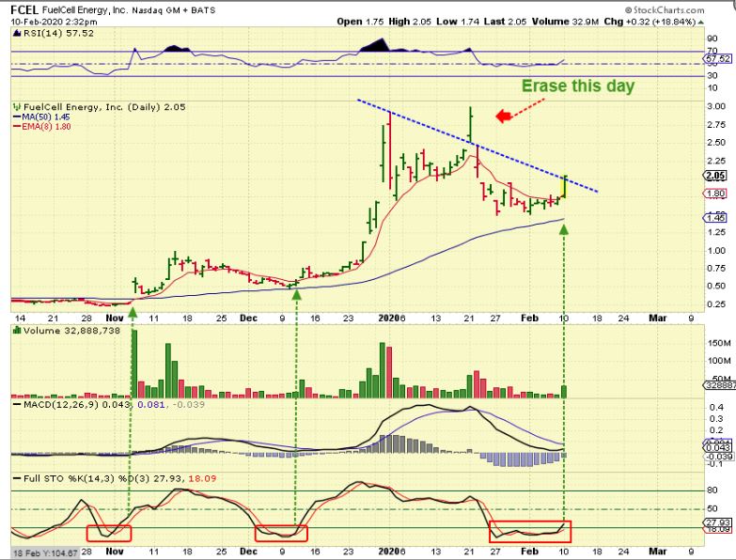736x560 pixels.
Task: Click the -0.039 MACD histogram value in legend
Action: [x=189, y=404]
